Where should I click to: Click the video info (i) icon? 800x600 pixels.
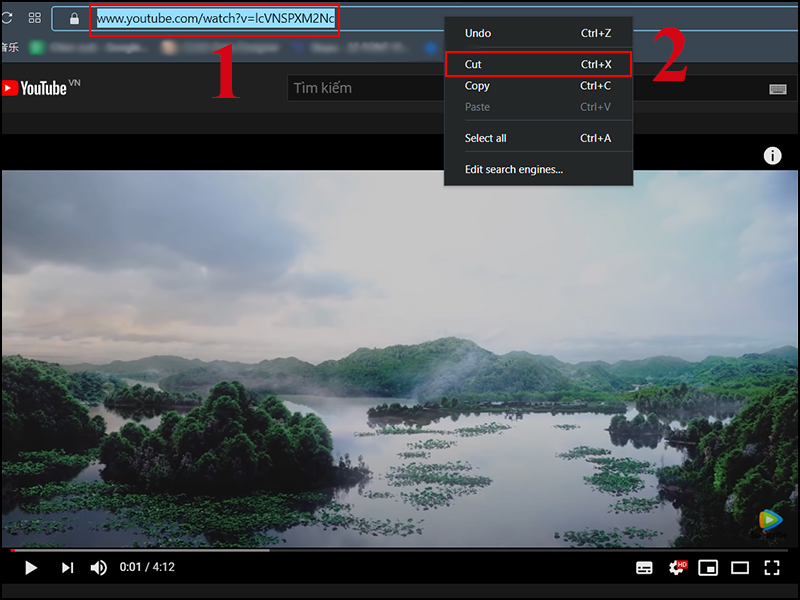(772, 155)
